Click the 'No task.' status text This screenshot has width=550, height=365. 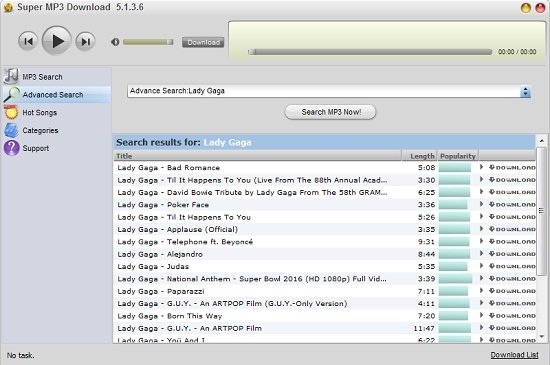click(x=20, y=356)
